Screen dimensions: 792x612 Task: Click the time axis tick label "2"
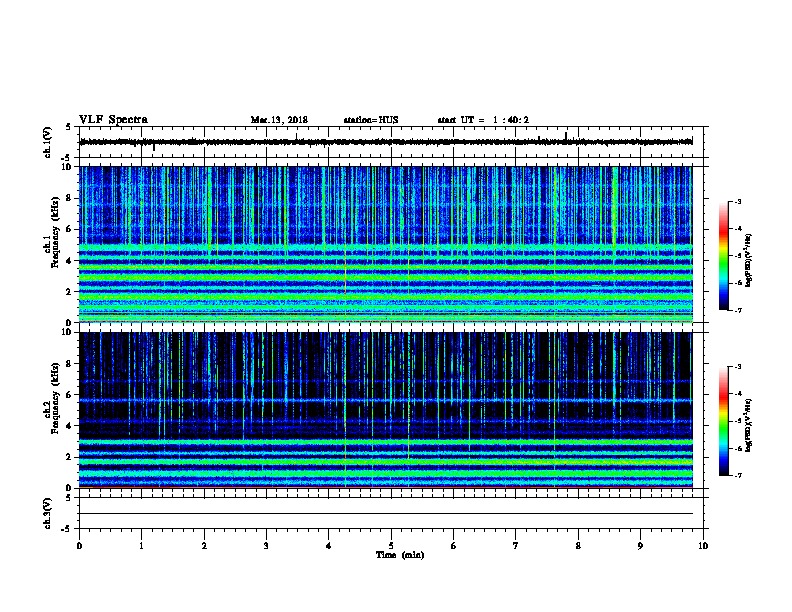pyautogui.click(x=204, y=546)
